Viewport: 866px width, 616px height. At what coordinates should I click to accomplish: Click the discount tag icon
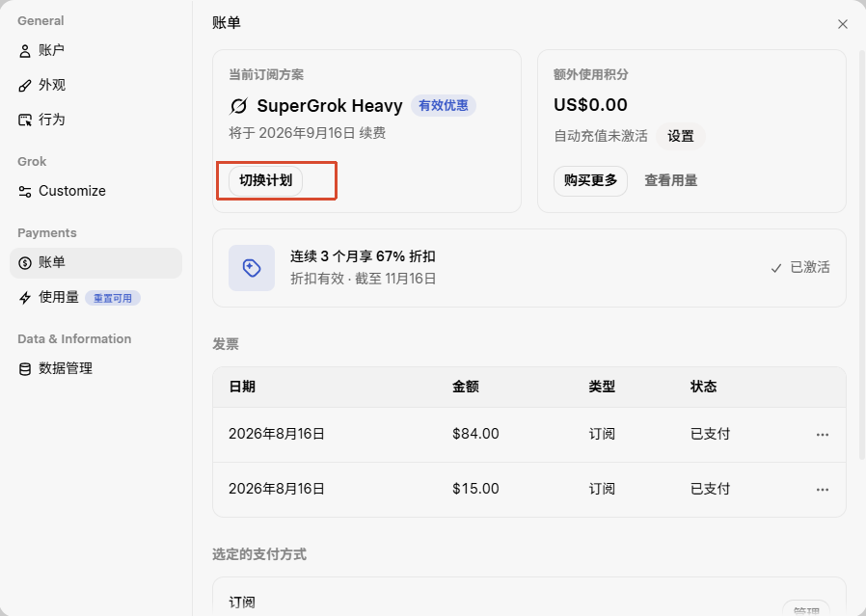pos(252,268)
